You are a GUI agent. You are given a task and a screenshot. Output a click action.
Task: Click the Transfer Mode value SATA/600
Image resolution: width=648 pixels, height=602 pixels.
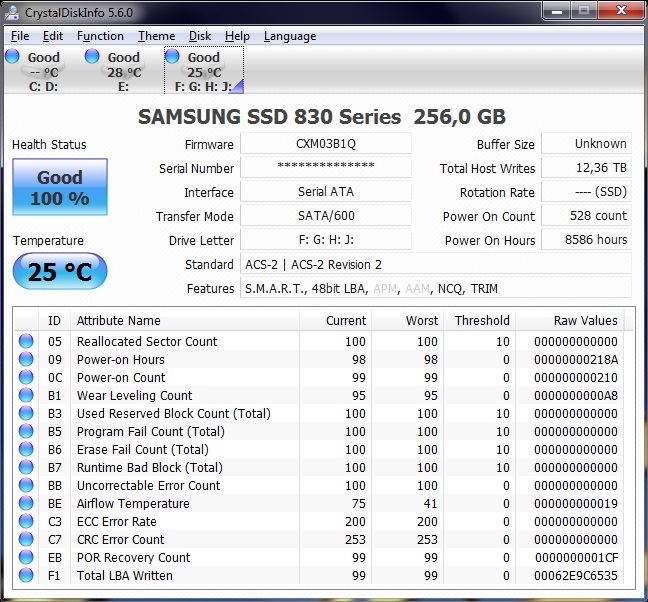coord(326,215)
